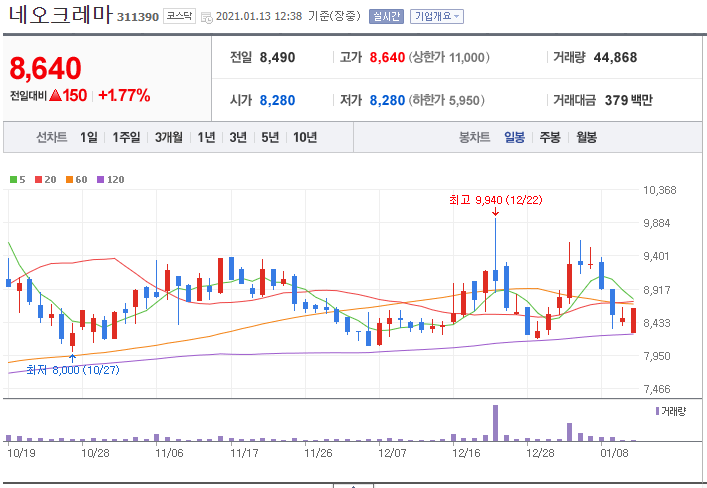
Task: Click the red up triangle beside 150
Action: (x=55, y=95)
